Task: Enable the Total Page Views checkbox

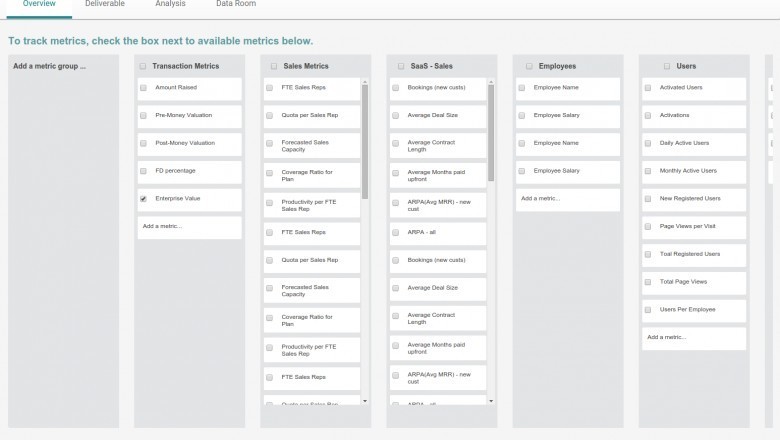Action: (648, 282)
